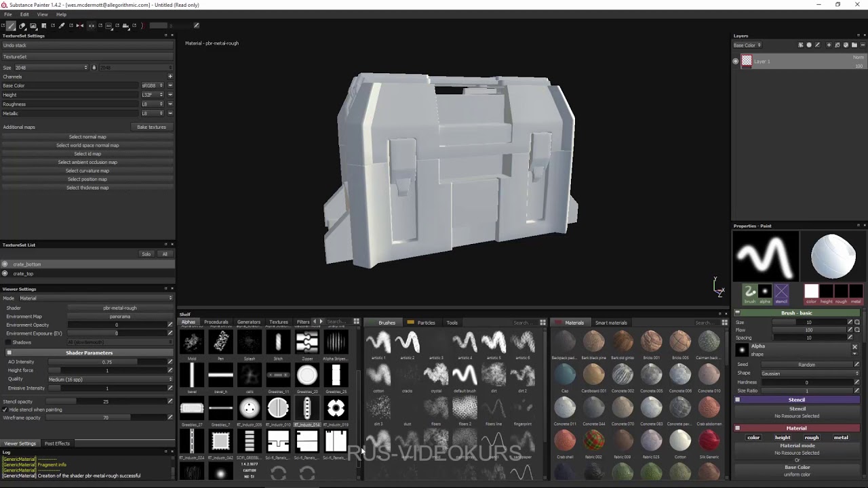Screen dimensions: 868x488
Task: Delete the selected layer
Action: coord(863,45)
